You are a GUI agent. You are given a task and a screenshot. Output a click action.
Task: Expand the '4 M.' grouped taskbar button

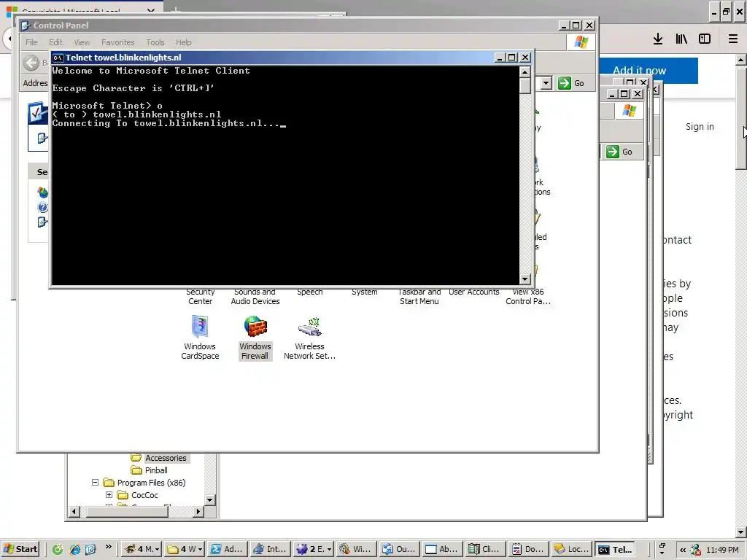pos(141,549)
